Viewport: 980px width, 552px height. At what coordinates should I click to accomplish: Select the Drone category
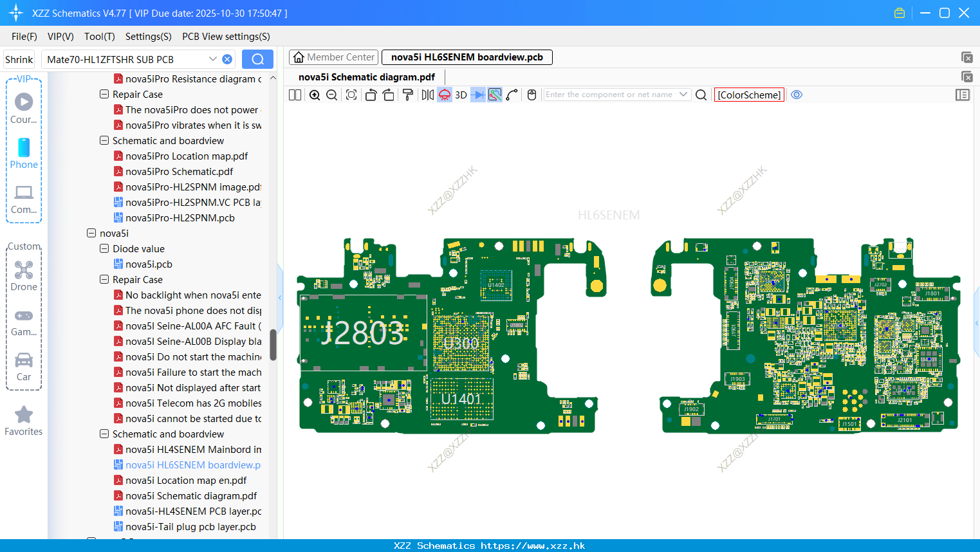pyautogui.click(x=24, y=276)
